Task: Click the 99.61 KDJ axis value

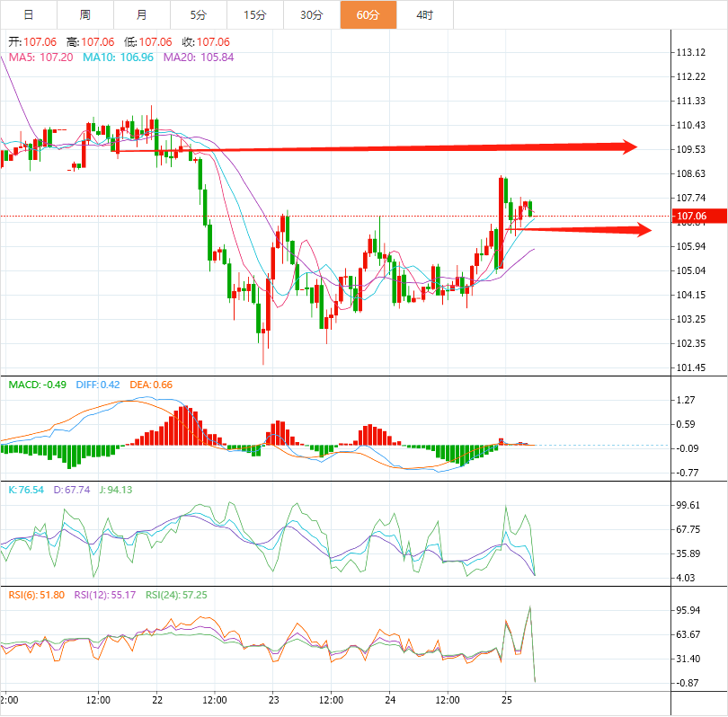Action: click(x=688, y=505)
